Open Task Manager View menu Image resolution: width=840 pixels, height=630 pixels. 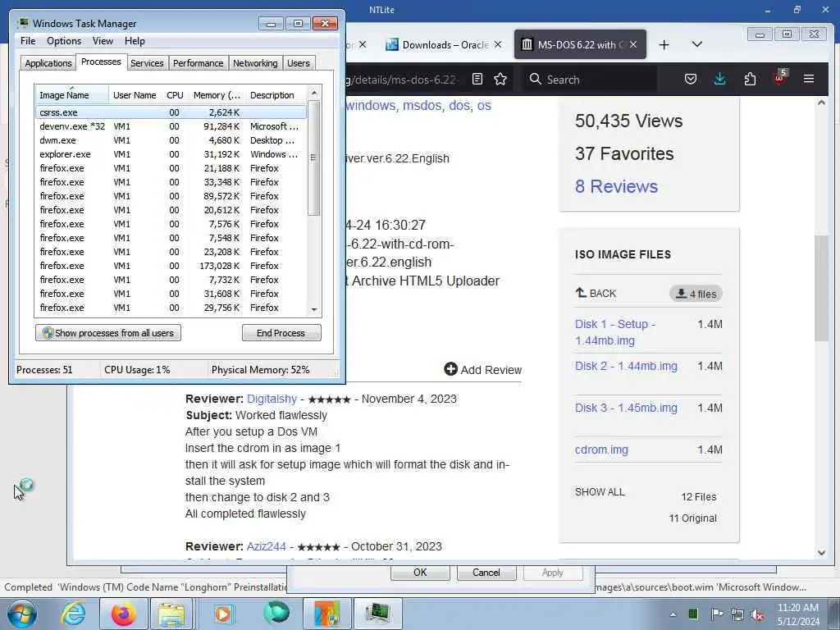(103, 41)
